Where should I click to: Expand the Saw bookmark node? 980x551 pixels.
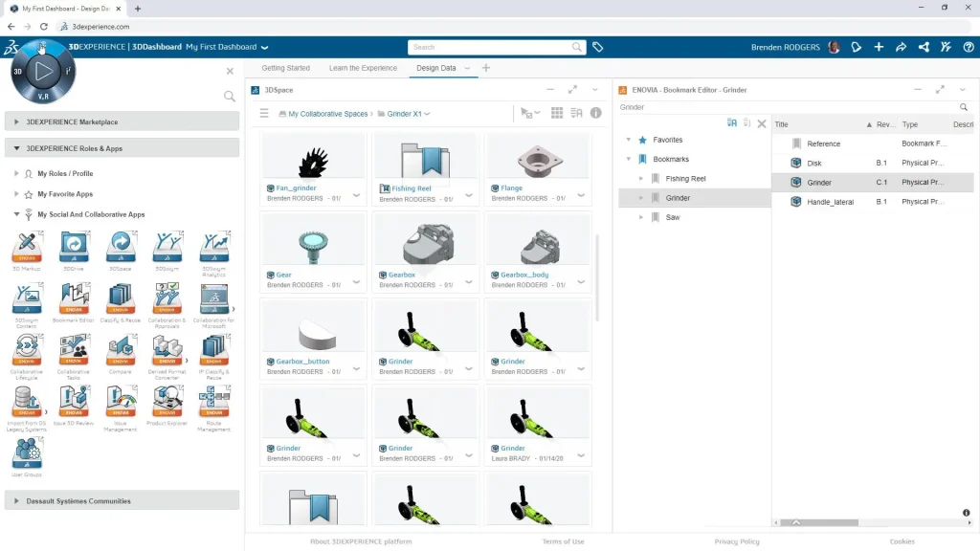641,217
